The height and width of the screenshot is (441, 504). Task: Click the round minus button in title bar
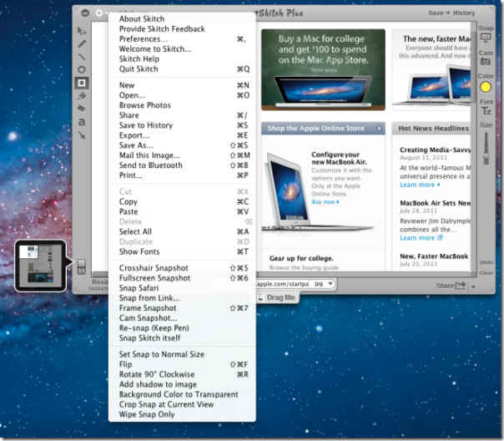(85, 13)
